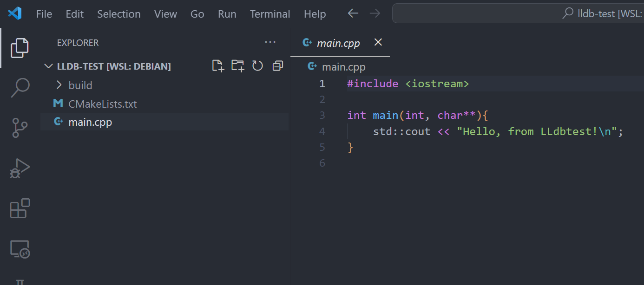The image size is (644, 285).
Task: Open the Remote Explorer view
Action: tap(20, 249)
